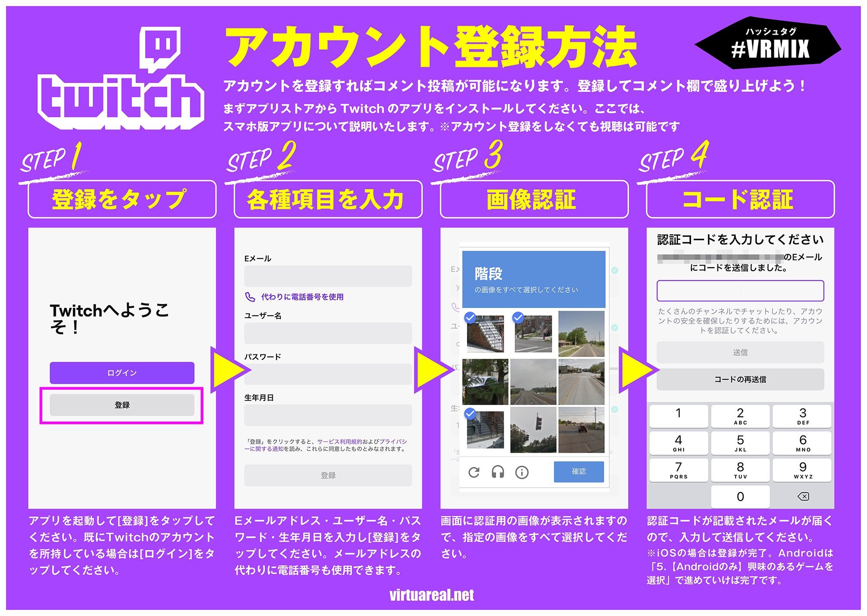Image resolution: width=867 pixels, height=616 pixels.
Task: Click the phone icon beside 代わりに電話番号を使用
Action: [250, 297]
